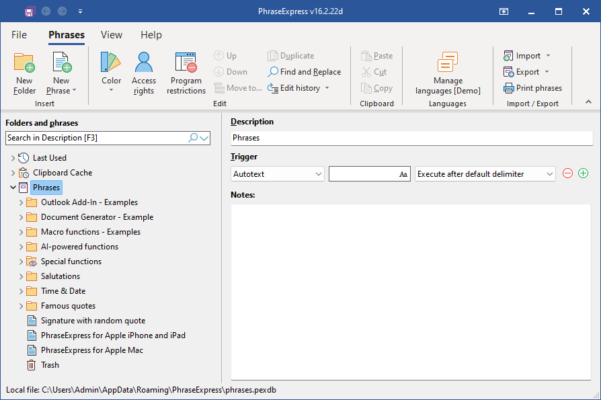Toggle the Aa case sensitivity button
This screenshot has width=601, height=400.
(x=403, y=174)
